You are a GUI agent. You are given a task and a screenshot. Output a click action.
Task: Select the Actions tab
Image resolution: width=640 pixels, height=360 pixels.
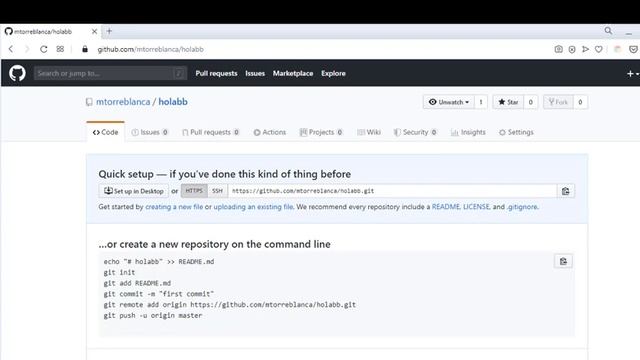coord(270,132)
